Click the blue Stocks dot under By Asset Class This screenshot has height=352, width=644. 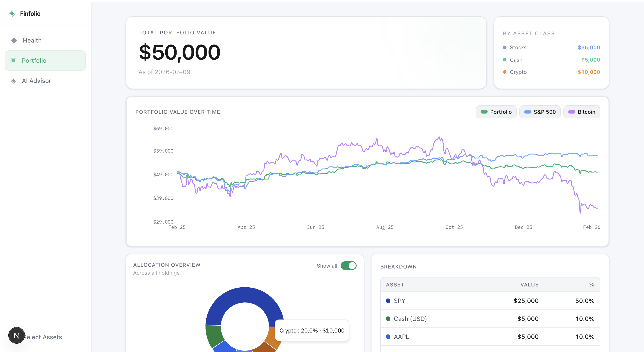pyautogui.click(x=505, y=47)
